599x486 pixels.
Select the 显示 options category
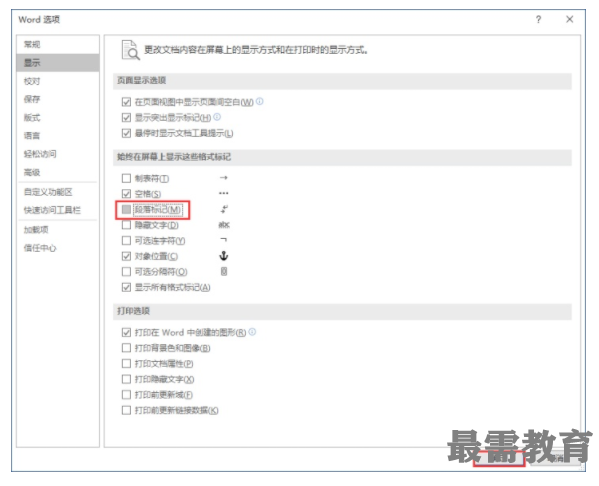coord(58,63)
